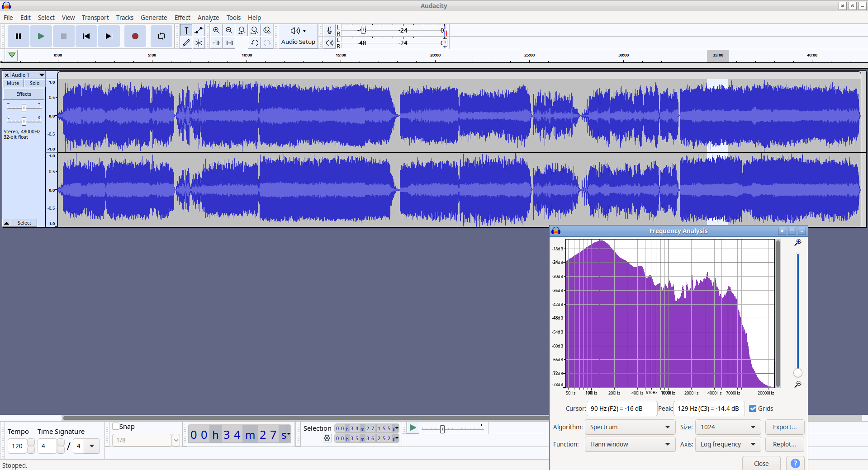Click the Silence audio selection icon

tap(229, 43)
